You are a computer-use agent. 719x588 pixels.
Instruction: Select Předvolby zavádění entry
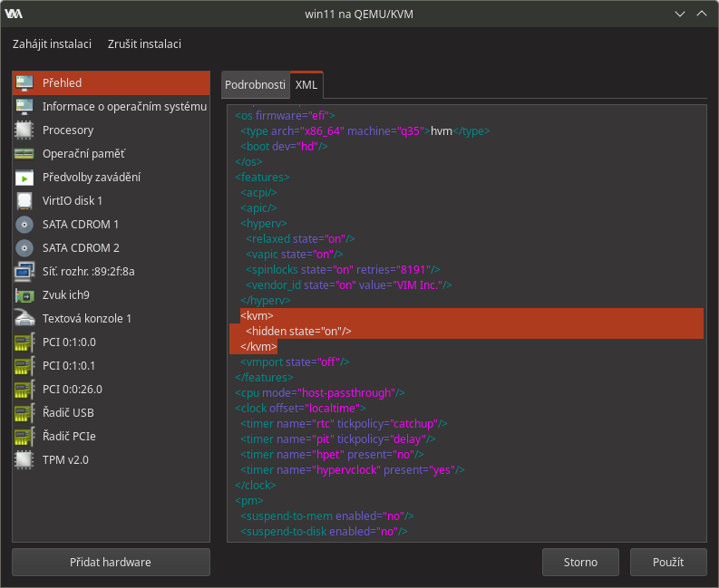click(111, 178)
